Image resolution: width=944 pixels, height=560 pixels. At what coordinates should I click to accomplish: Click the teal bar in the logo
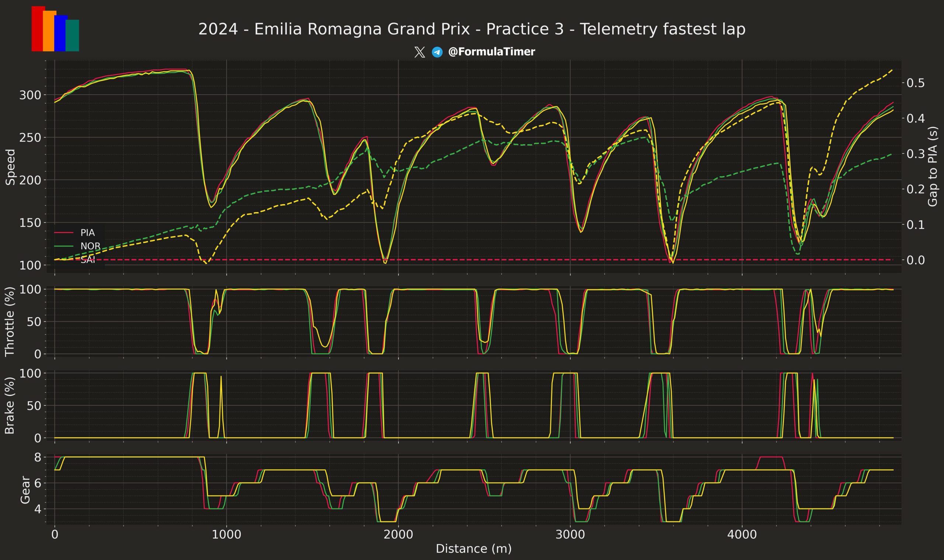pyautogui.click(x=73, y=35)
